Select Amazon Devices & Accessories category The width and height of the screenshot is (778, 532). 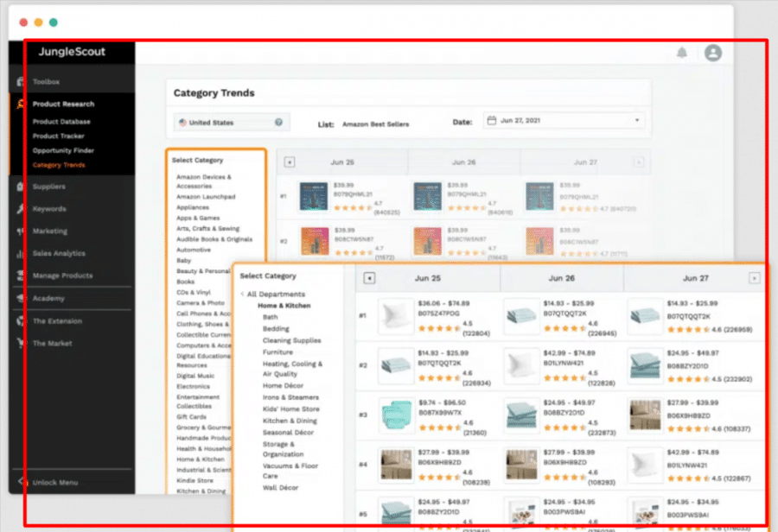[x=204, y=181]
